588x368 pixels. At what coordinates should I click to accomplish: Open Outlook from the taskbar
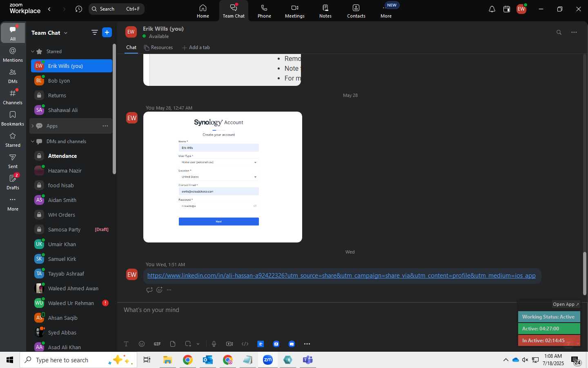tap(208, 360)
